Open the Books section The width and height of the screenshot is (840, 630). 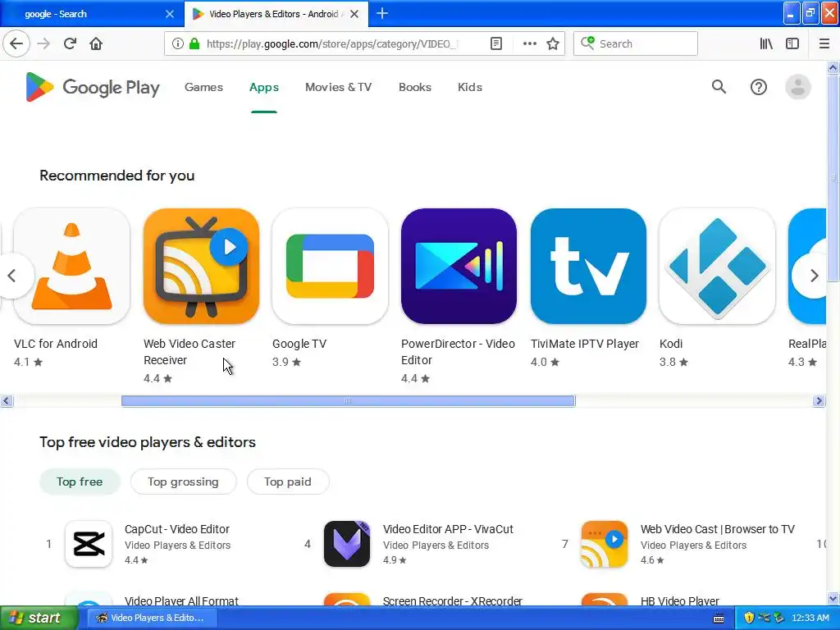[414, 87]
